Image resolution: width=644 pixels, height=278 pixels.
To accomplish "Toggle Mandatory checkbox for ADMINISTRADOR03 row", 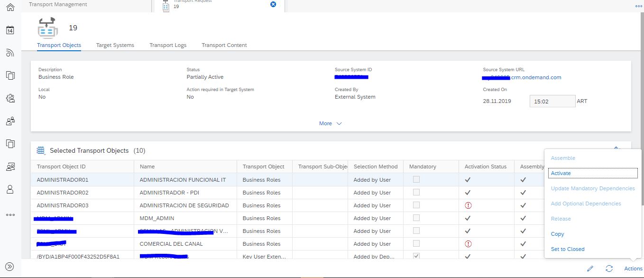I will 416,205.
